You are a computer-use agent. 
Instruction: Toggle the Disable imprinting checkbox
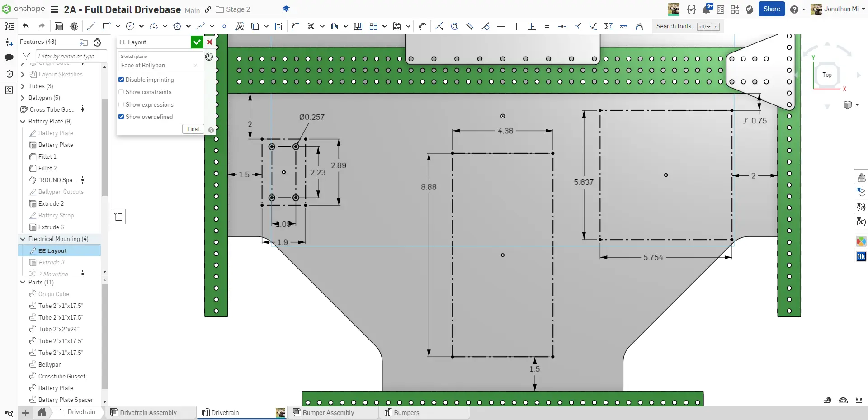click(121, 80)
